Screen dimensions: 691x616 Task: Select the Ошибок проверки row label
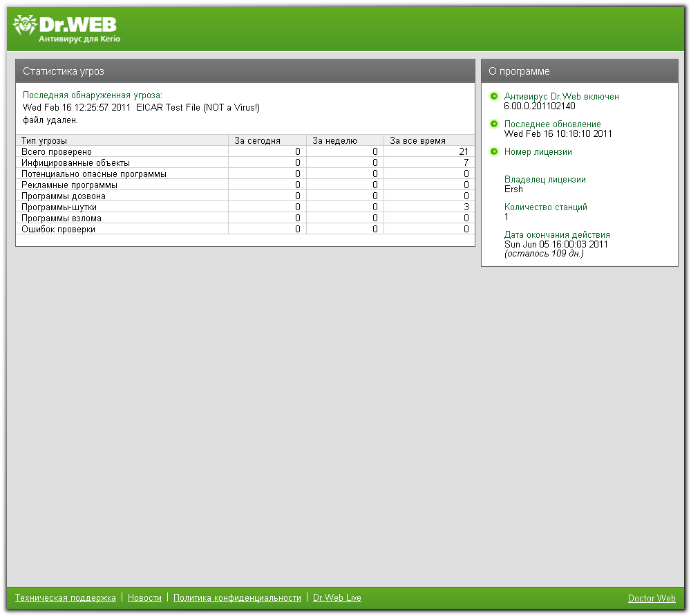point(58,229)
